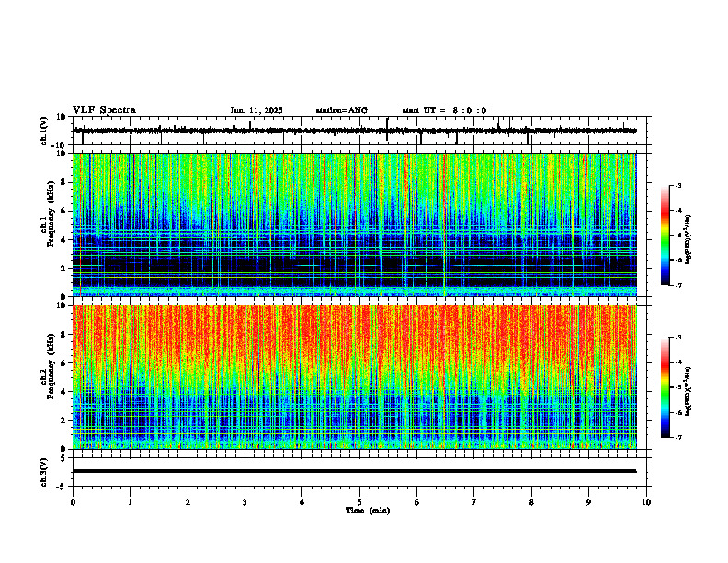
Task: Click the "-7" label on ch.2 colorbar
Action: (x=677, y=437)
